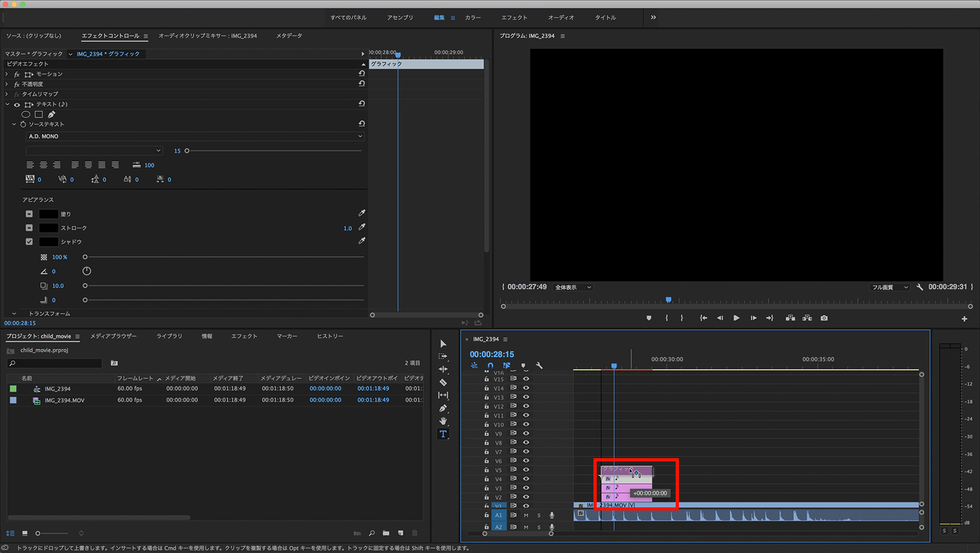Open the メディアブラウザー panel tab
The width and height of the screenshot is (980, 553).
click(x=113, y=336)
